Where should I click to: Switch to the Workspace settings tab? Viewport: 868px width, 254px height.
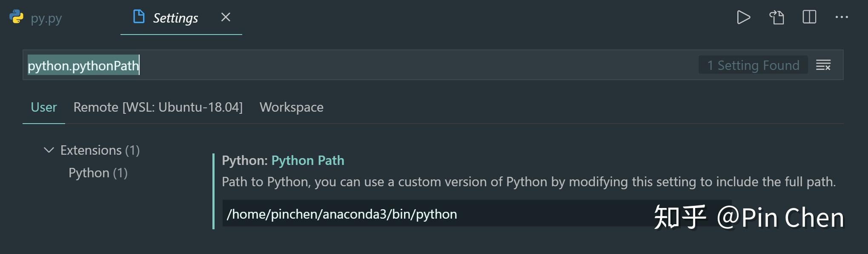pyautogui.click(x=291, y=107)
